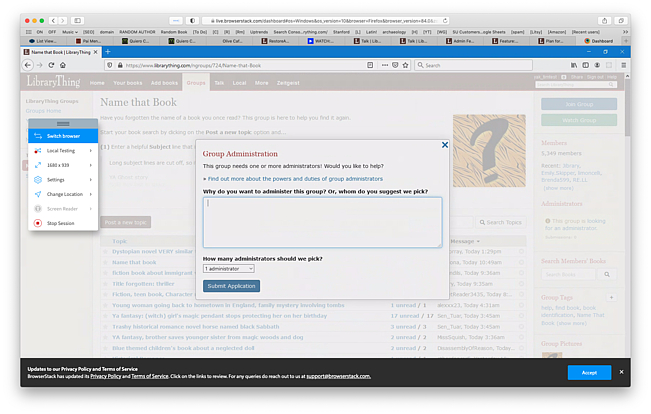Screen dimensions: 651x414
Task: Click the Submit Application button
Action: coord(231,286)
